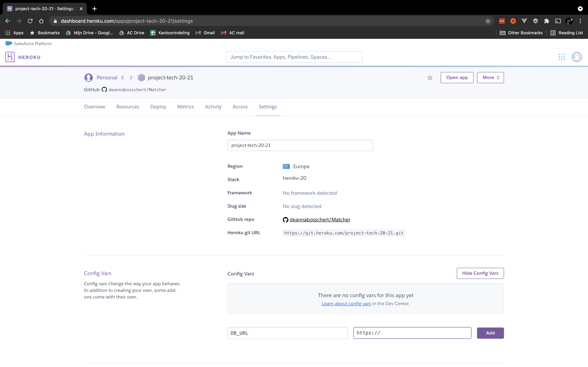
Task: Open the Cast extension icon
Action: 558,21
